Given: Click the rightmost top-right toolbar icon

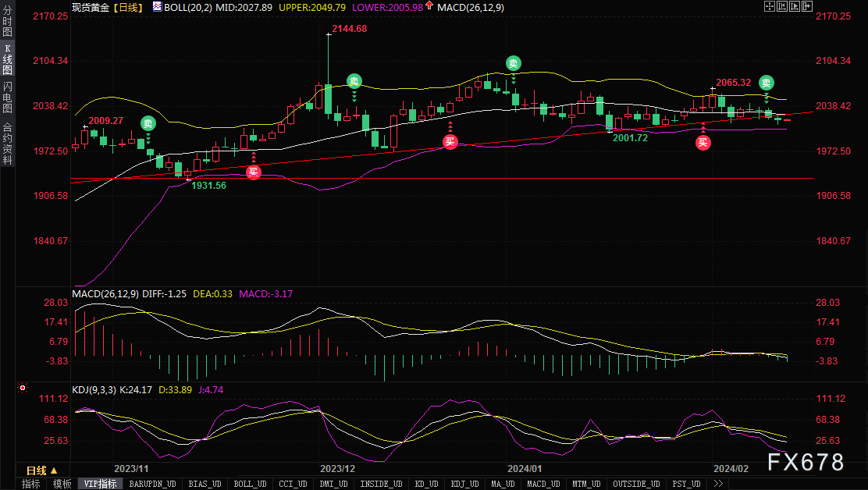Looking at the screenshot, I should coord(806,6).
